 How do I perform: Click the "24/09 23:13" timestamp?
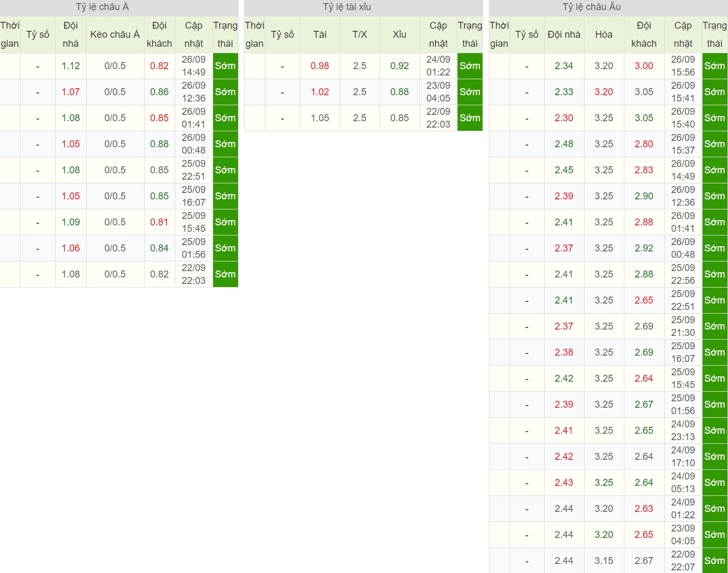683,431
